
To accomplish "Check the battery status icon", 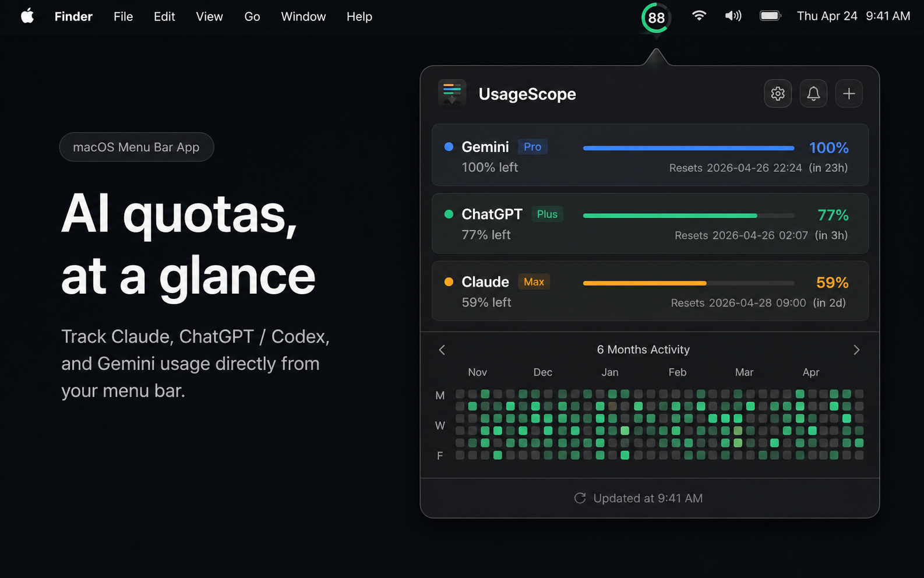I will point(770,16).
